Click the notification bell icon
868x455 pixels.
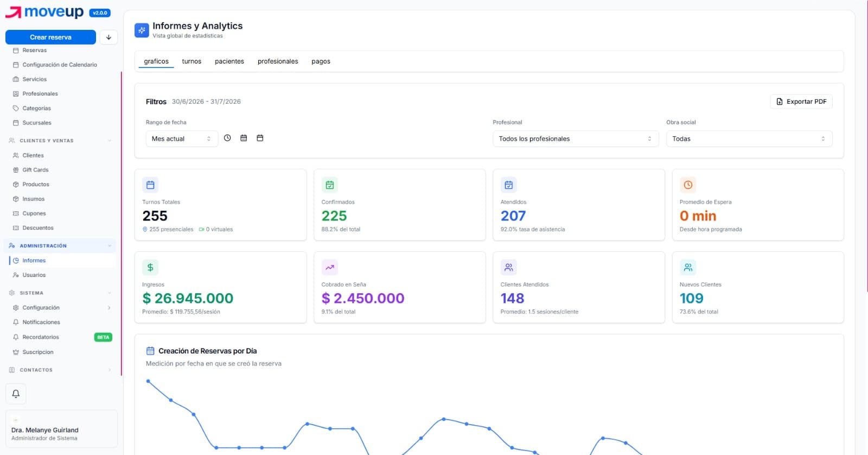[16, 394]
